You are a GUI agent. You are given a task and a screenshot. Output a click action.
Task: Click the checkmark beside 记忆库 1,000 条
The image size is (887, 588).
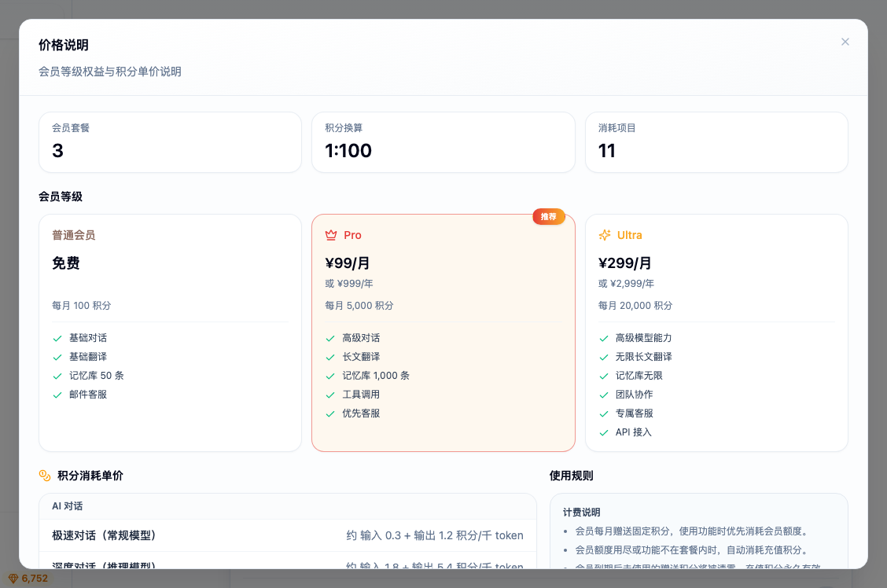tap(330, 376)
